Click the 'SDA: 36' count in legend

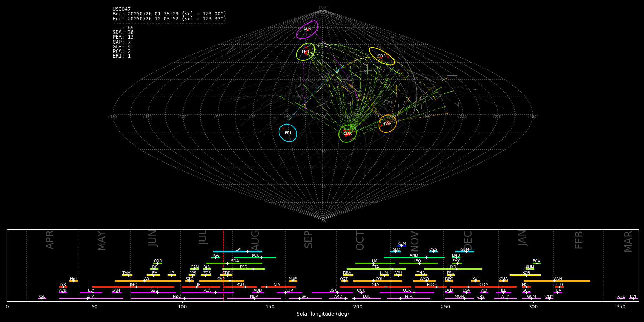click(x=123, y=33)
